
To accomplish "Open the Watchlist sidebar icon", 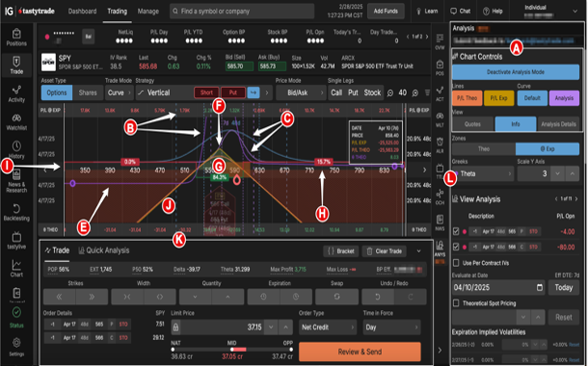I will 16,122.
